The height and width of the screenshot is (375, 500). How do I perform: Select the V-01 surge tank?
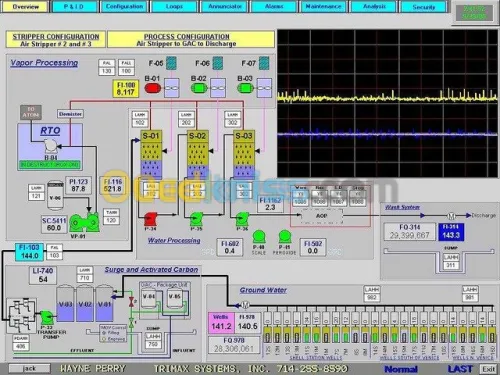click(x=104, y=303)
